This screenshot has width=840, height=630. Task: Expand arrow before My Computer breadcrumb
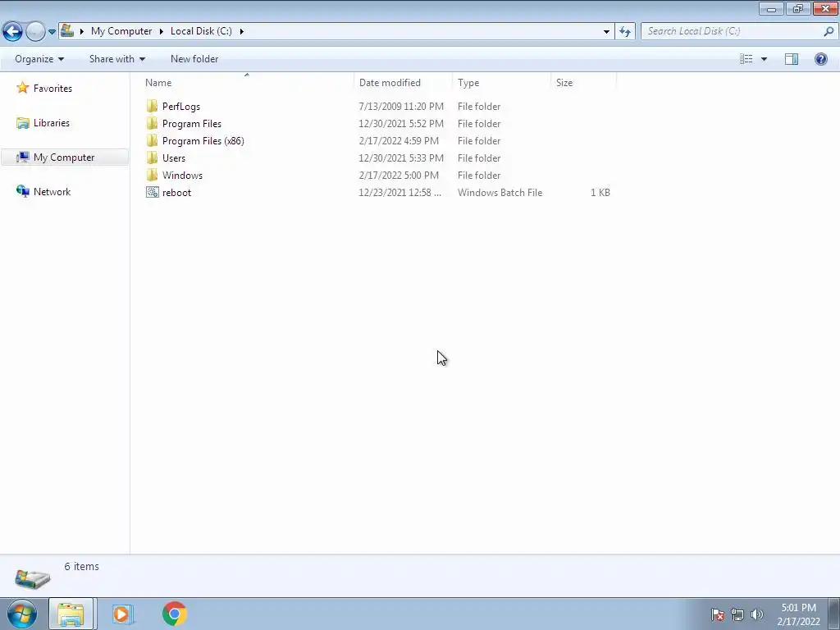(82, 31)
